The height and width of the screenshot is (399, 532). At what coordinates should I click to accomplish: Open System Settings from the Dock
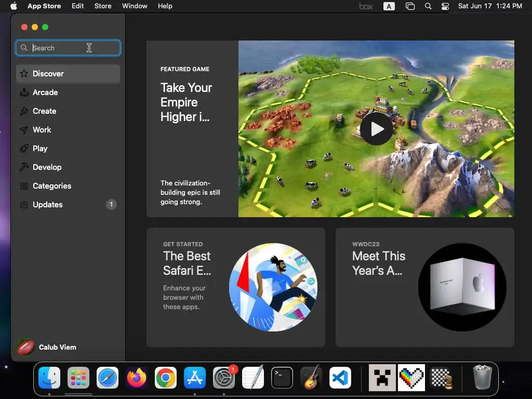224,378
